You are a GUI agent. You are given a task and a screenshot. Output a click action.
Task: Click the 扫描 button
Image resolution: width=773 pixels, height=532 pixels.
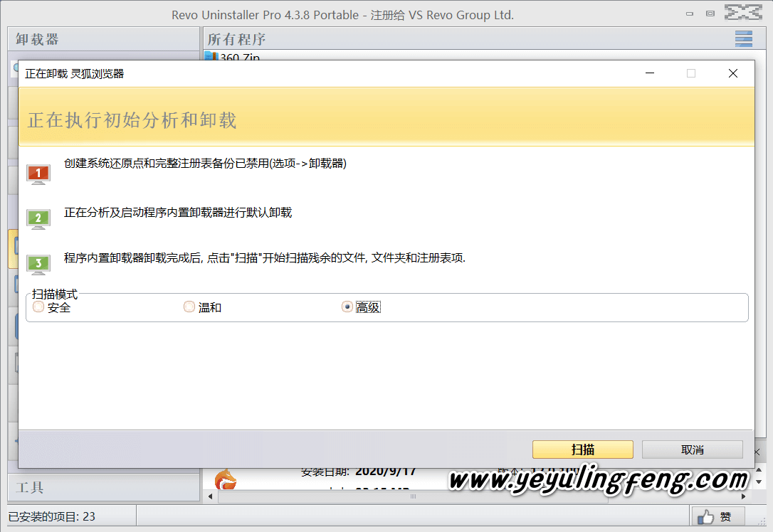click(x=583, y=449)
